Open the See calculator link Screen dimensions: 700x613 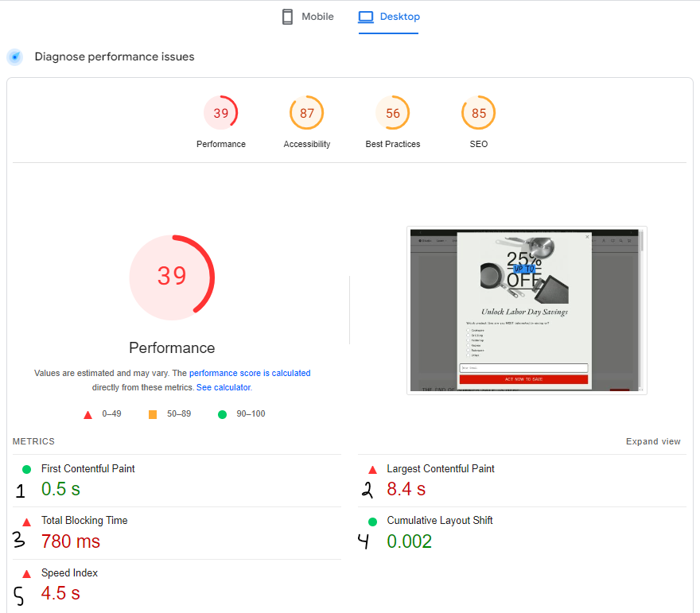point(224,387)
